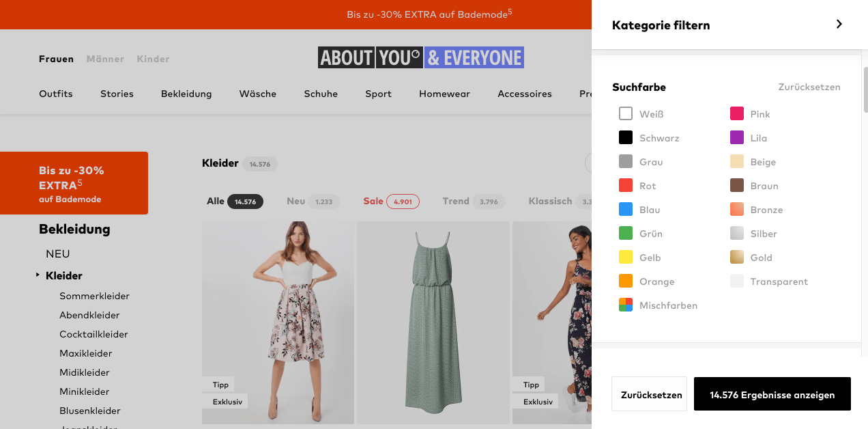Open the green maxi dress product image
Viewport: 868px width, 429px height.
pyautogui.click(x=433, y=322)
